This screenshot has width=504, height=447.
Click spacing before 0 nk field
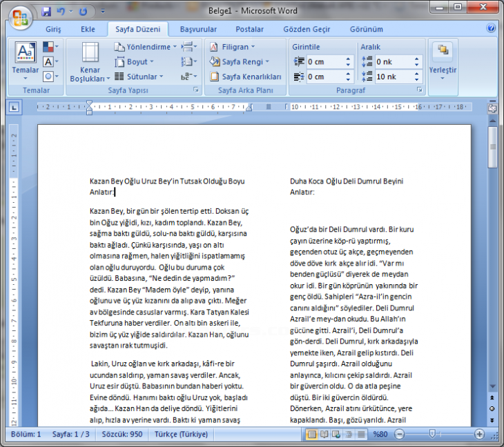(x=394, y=61)
